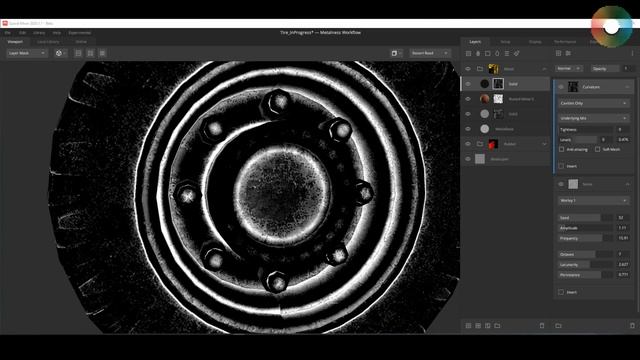Toggle visibility of the Metalness layer

468,129
